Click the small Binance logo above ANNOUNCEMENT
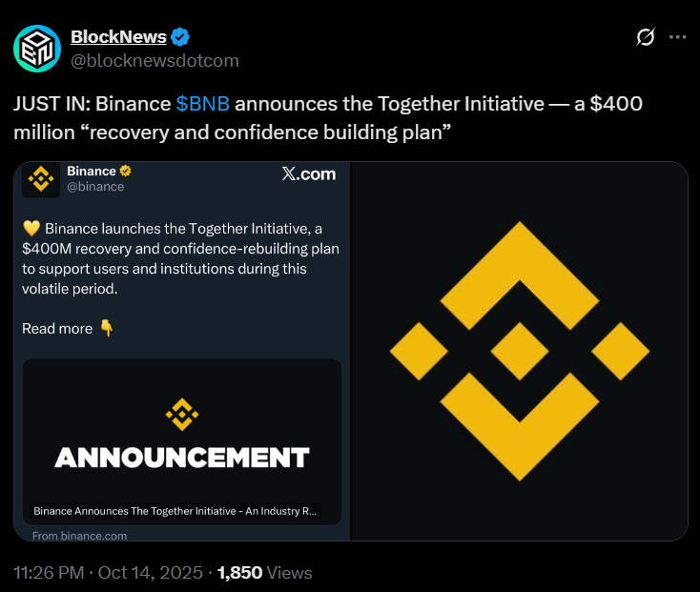This screenshot has width=700, height=592. [181, 413]
